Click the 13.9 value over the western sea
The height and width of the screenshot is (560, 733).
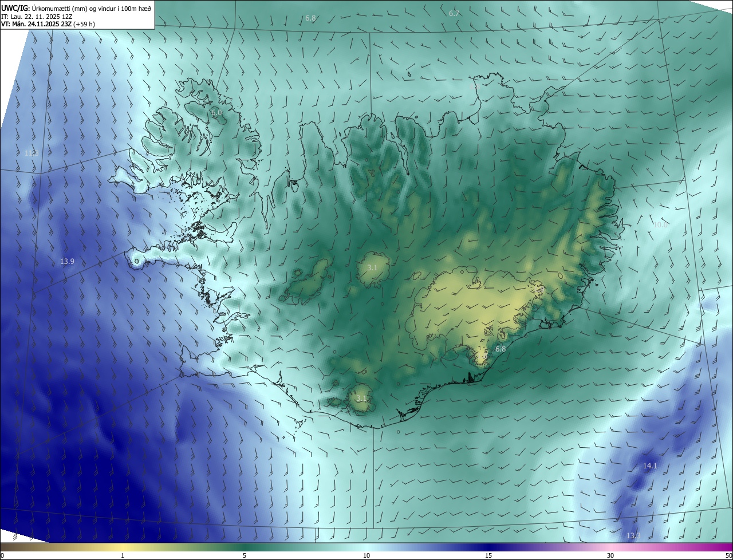(x=67, y=261)
